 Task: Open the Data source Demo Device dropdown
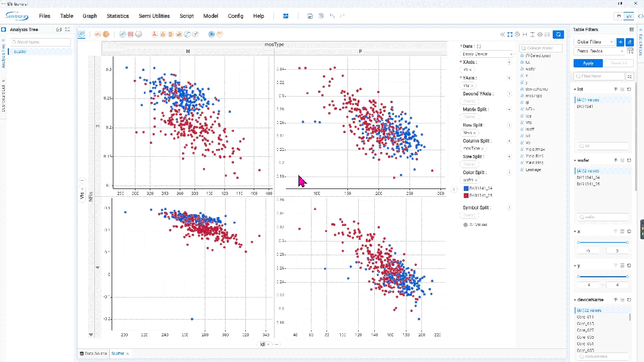point(487,54)
